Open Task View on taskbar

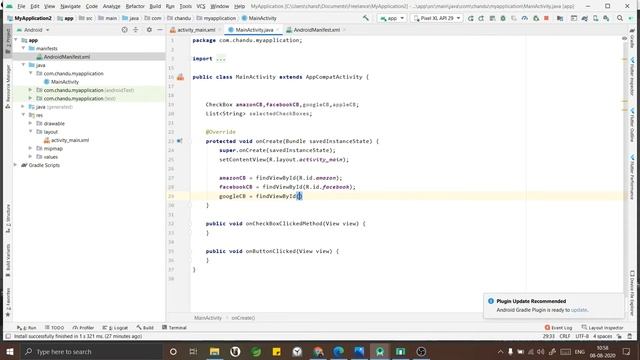coord(193,351)
